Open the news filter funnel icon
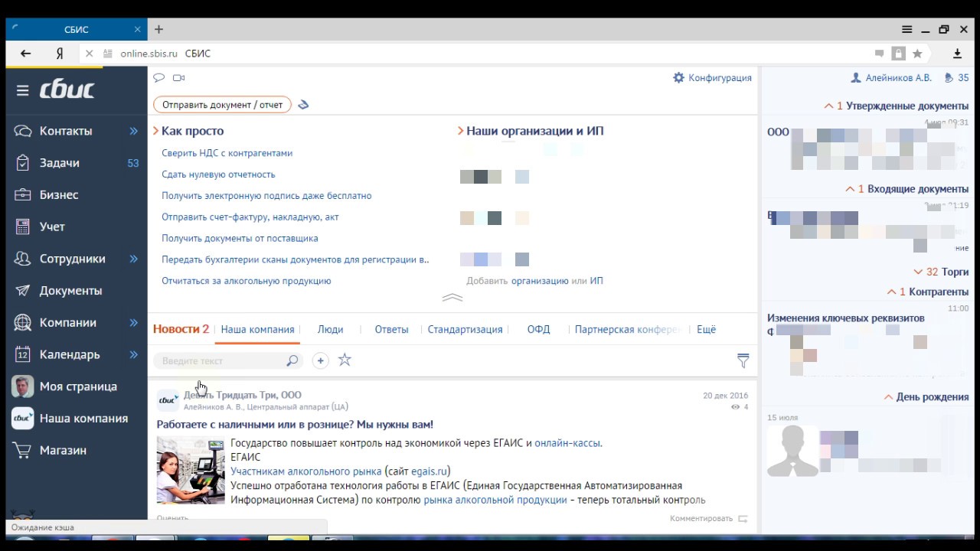The height and width of the screenshot is (551, 980). tap(743, 360)
